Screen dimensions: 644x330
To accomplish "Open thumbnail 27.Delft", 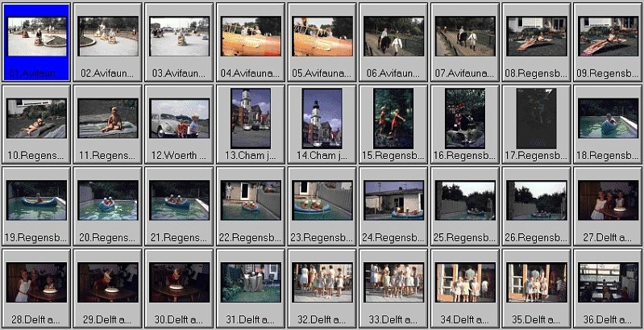I will coord(608,201).
